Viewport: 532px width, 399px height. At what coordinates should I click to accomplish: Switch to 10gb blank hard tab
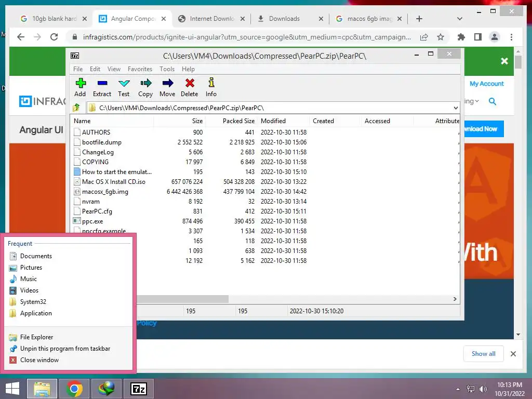point(54,19)
